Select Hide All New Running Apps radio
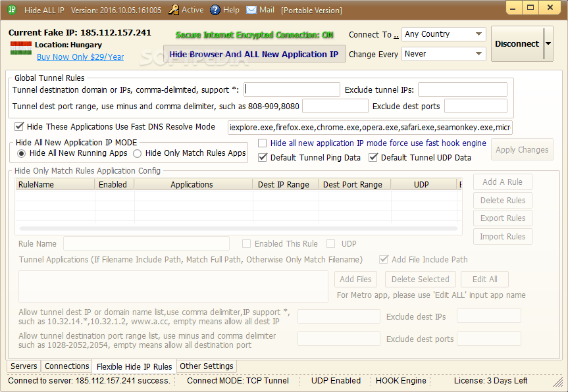 point(21,153)
